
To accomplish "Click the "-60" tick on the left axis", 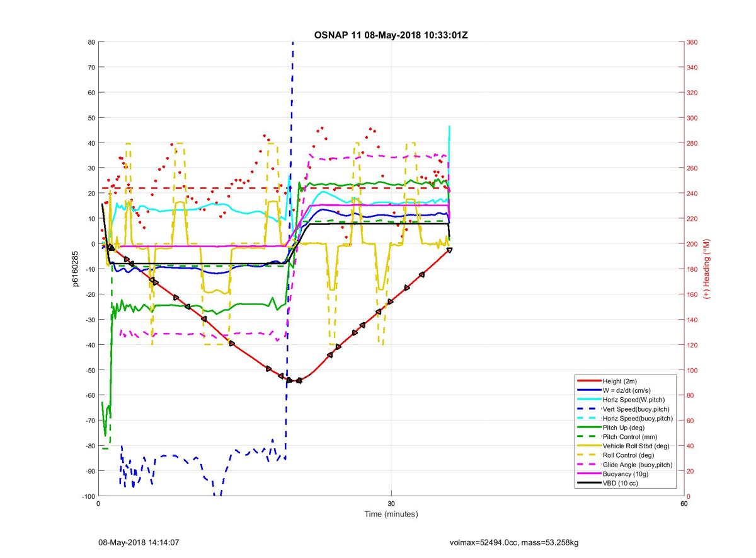I will (x=90, y=395).
